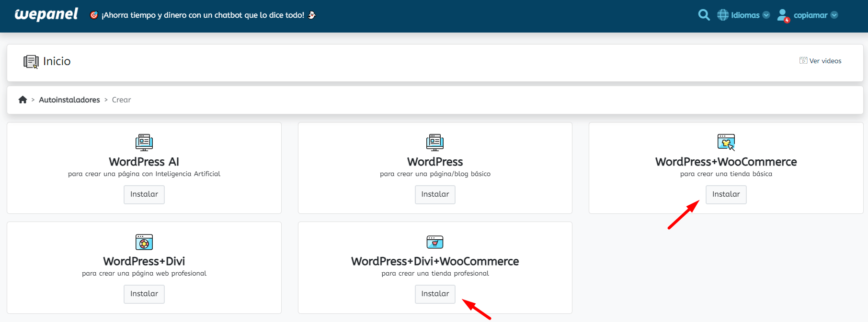Image resolution: width=868 pixels, height=322 pixels.
Task: Click the WordPress AI title
Action: [144, 162]
